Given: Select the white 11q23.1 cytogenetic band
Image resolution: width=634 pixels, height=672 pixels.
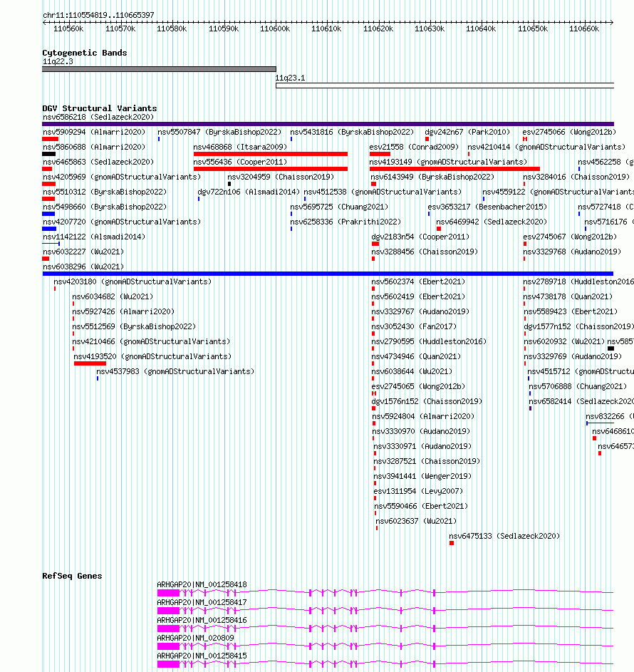Looking at the screenshot, I should point(445,86).
